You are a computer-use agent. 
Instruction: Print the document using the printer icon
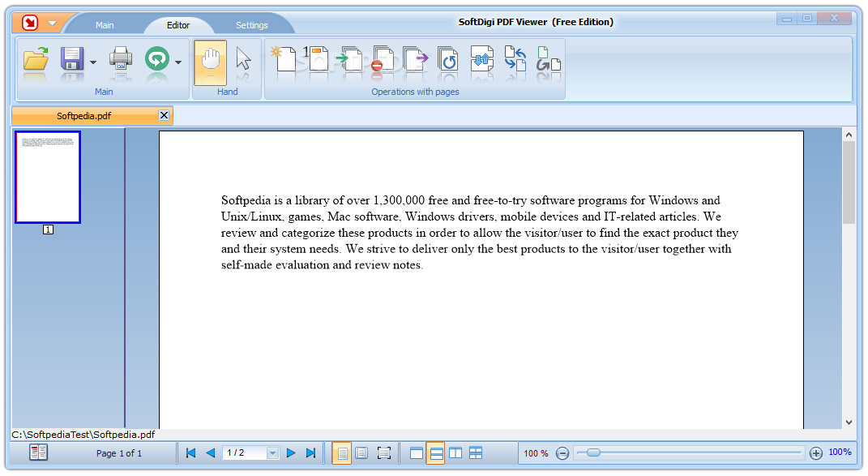click(x=120, y=58)
